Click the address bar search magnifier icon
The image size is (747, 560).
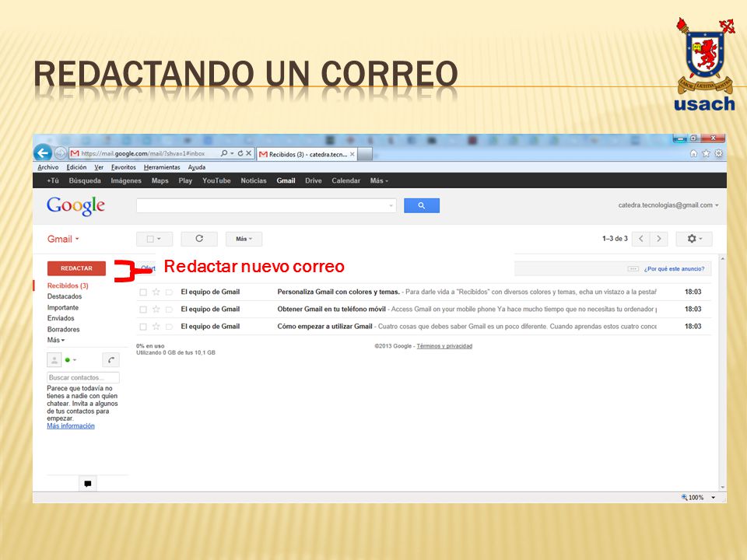click(x=224, y=153)
